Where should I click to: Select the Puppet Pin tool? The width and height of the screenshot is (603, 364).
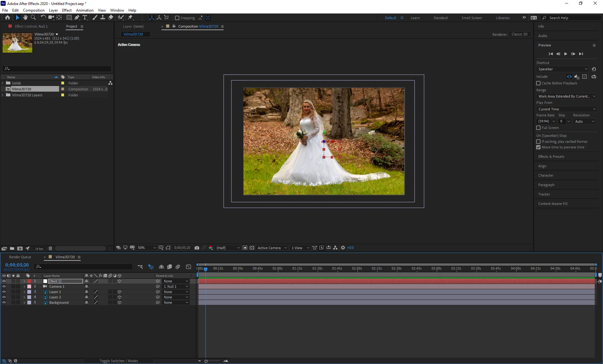[x=130, y=18]
